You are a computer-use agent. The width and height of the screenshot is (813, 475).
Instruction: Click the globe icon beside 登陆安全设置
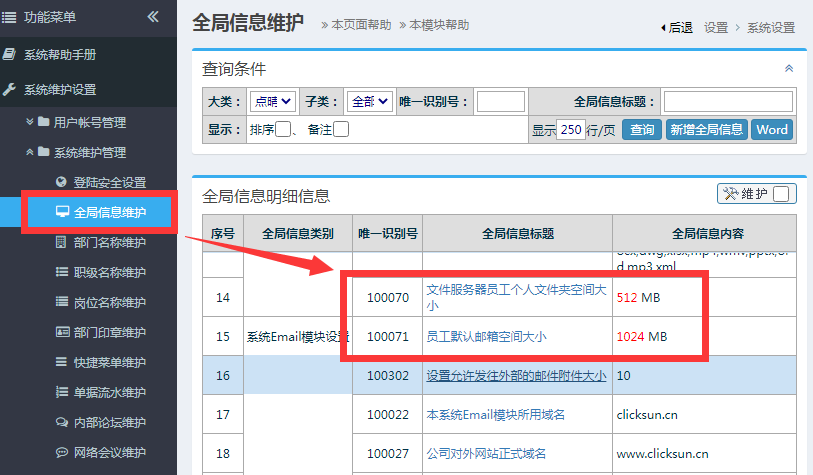pos(61,182)
